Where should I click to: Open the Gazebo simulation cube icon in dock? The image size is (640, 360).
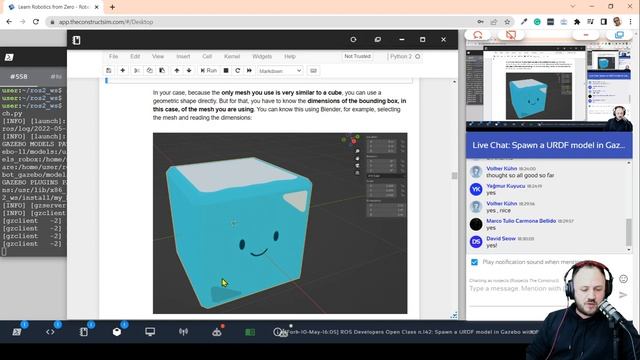[x=117, y=332]
